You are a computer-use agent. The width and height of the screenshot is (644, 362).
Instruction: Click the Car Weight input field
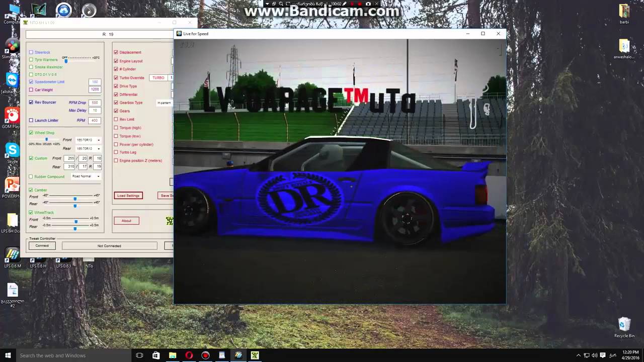point(95,89)
